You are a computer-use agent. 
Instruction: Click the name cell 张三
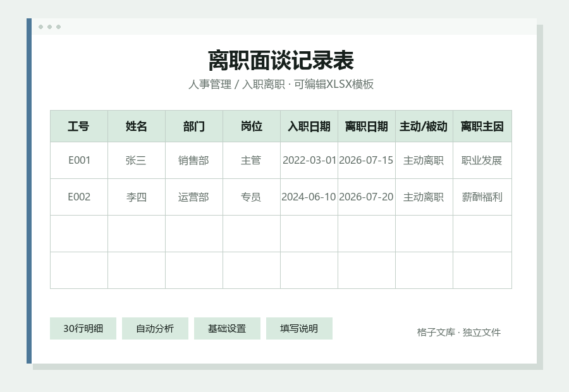click(x=137, y=161)
